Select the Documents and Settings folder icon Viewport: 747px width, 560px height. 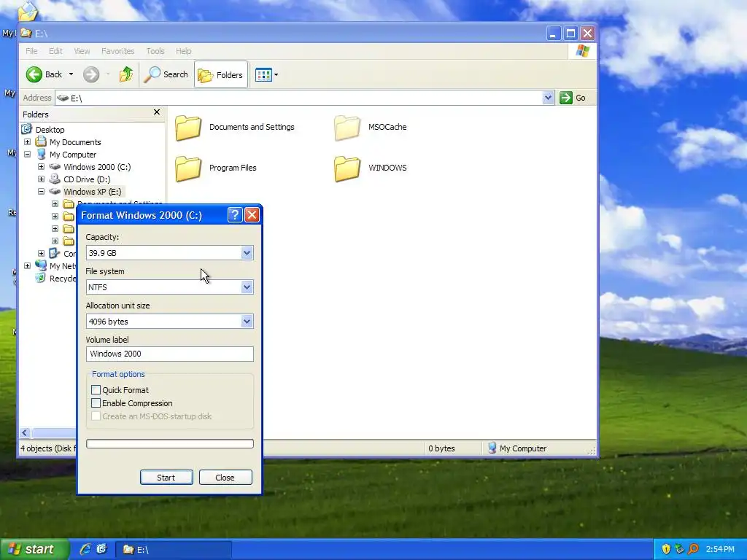[187, 128]
